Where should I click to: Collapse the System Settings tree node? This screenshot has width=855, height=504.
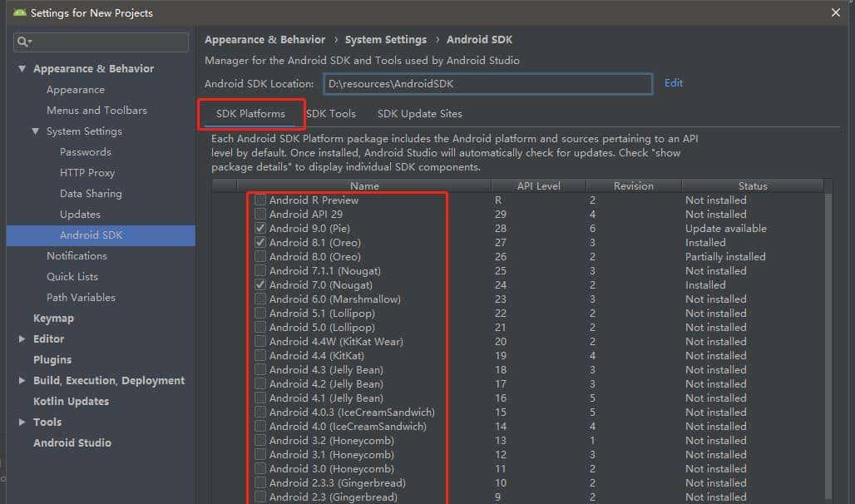[36, 131]
